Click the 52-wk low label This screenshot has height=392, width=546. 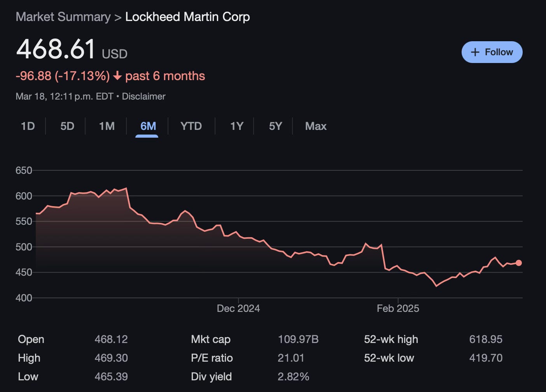coord(389,358)
